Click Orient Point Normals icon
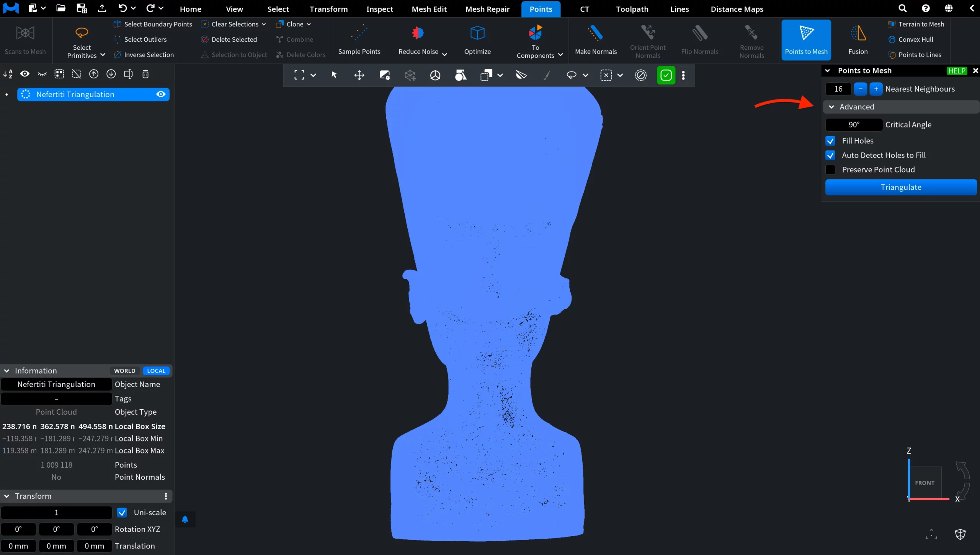 [x=648, y=32]
